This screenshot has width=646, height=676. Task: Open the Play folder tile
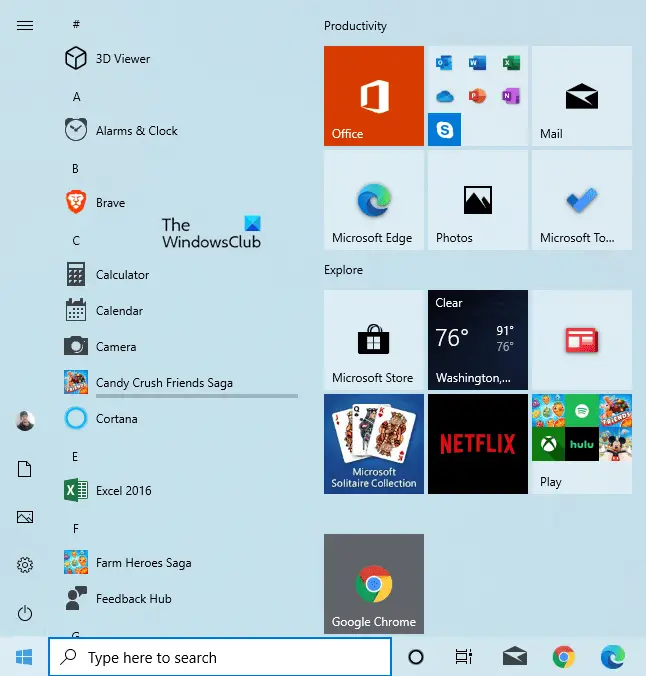[582, 444]
